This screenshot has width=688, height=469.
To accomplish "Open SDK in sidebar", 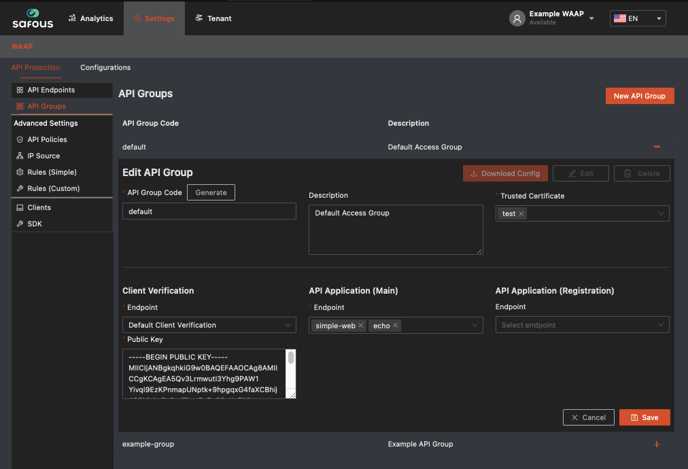I will pyautogui.click(x=61, y=224).
